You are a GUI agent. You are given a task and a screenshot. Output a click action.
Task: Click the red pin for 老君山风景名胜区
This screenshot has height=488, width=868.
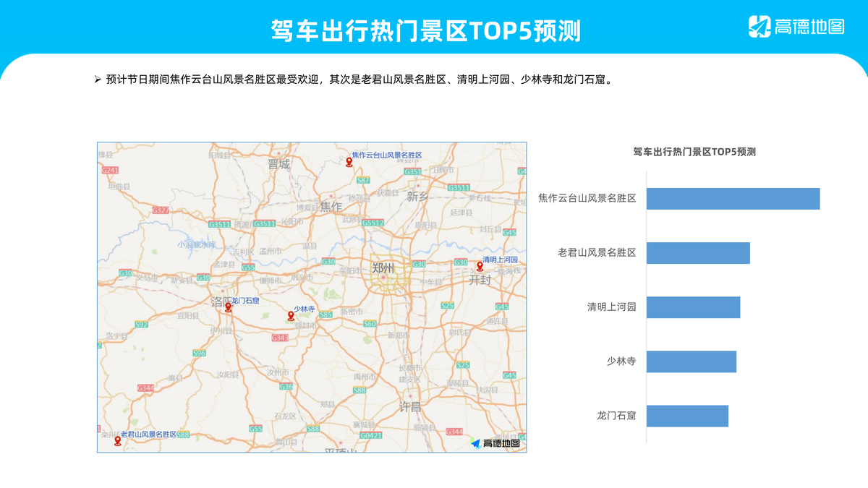point(117,440)
